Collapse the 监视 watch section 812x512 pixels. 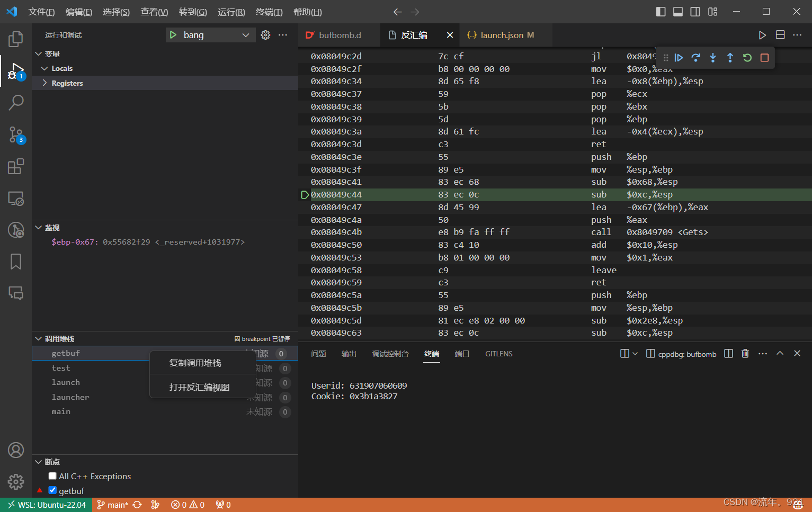[x=38, y=228]
